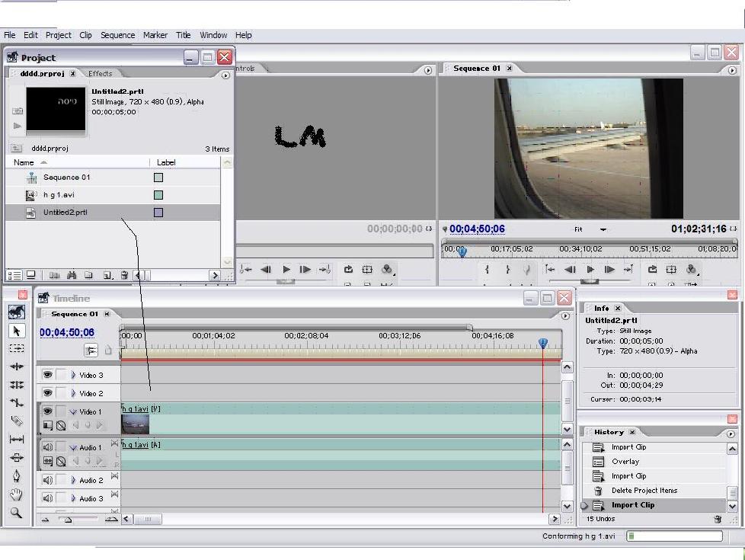Expand the Video 3 track triangle
Image resolution: width=745 pixels, height=560 pixels.
tap(74, 375)
